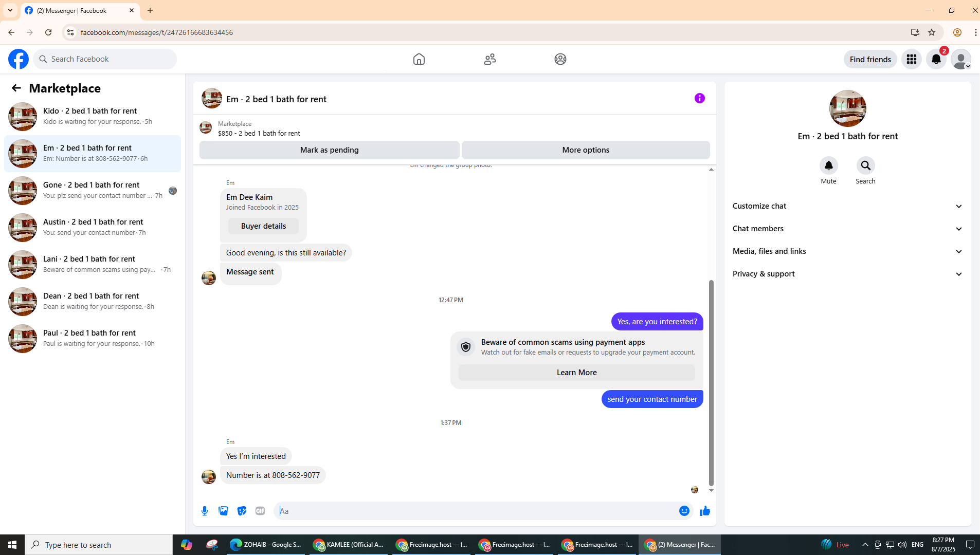Select the Messenger | Facebook tab
Viewport: 980px width, 555px height.
(80, 10)
